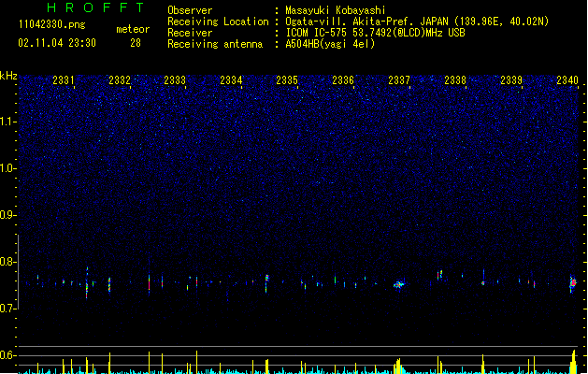Click the Receiving antenna label
The height and width of the screenshot is (374, 588).
[215, 44]
